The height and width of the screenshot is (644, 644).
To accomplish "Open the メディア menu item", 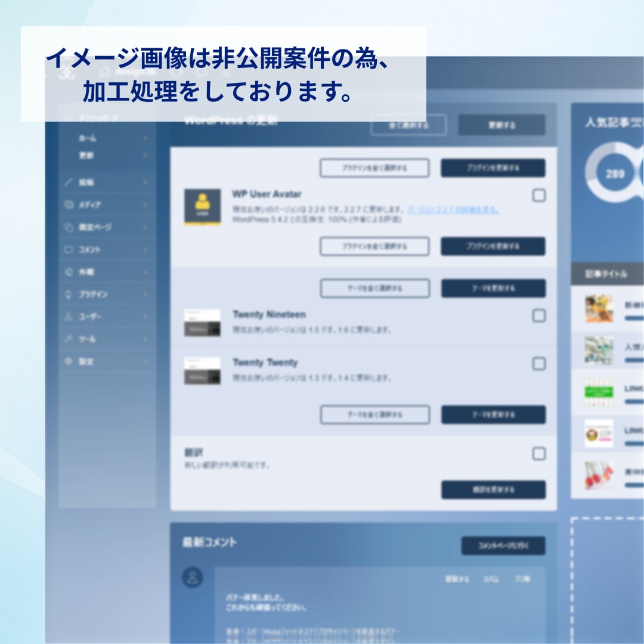I will coord(89,205).
